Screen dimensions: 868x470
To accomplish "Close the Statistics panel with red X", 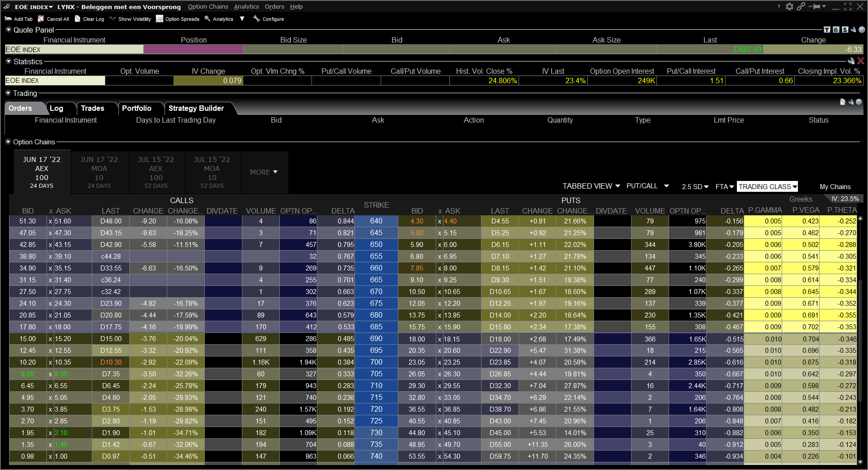I will click(x=861, y=61).
